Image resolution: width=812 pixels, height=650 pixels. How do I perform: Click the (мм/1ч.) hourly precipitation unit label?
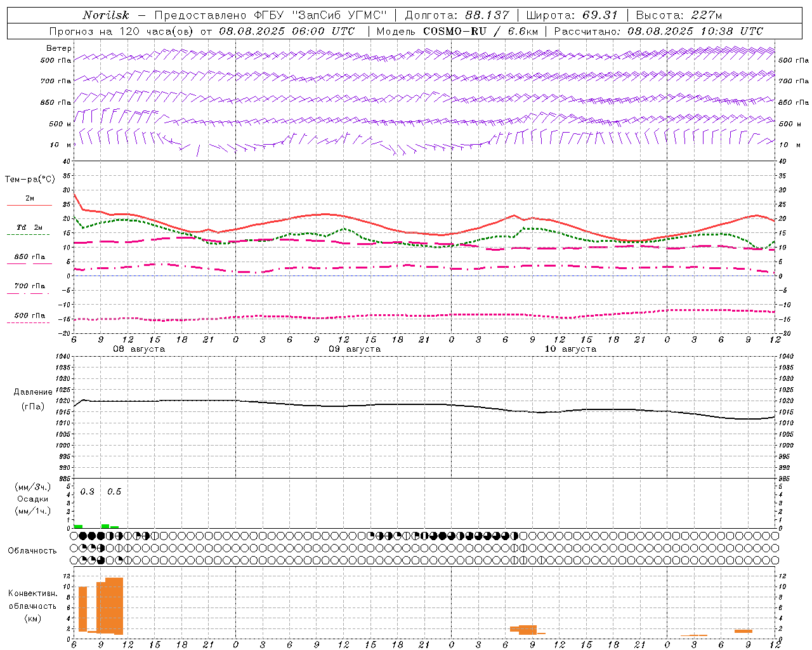[x=32, y=511]
